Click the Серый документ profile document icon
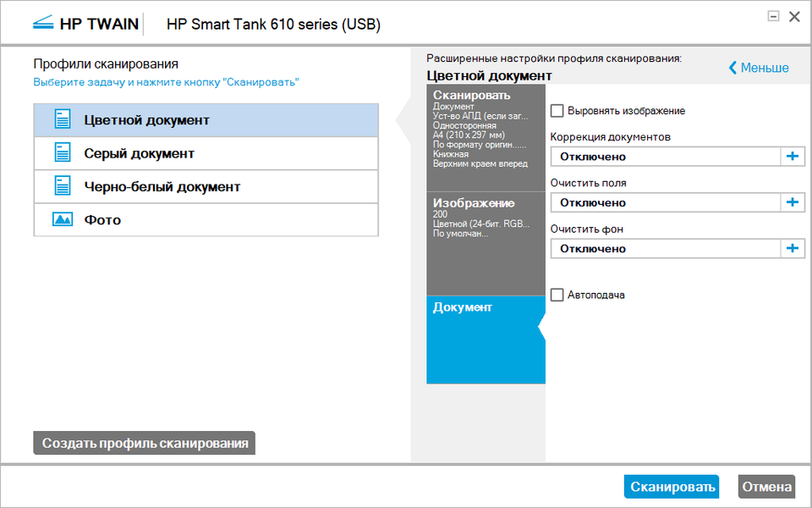 63,153
